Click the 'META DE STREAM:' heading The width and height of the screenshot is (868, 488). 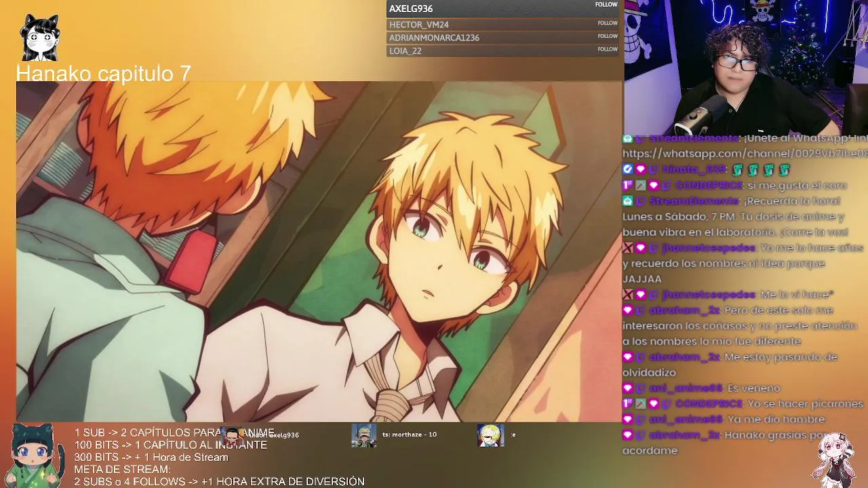click(122, 469)
